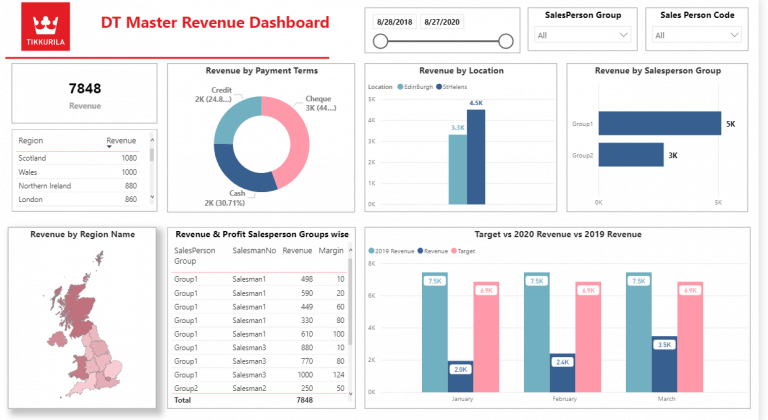The width and height of the screenshot is (768, 420).
Task: Click the Cash segment in Payment Terms
Action: (x=240, y=172)
